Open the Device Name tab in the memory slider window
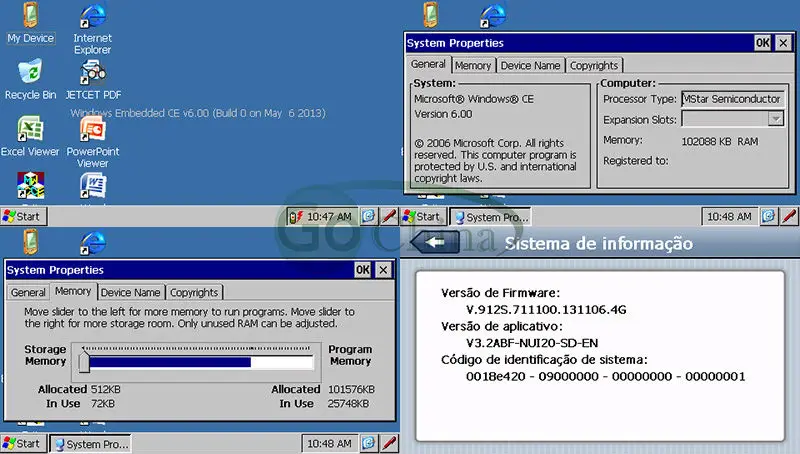 click(131, 292)
